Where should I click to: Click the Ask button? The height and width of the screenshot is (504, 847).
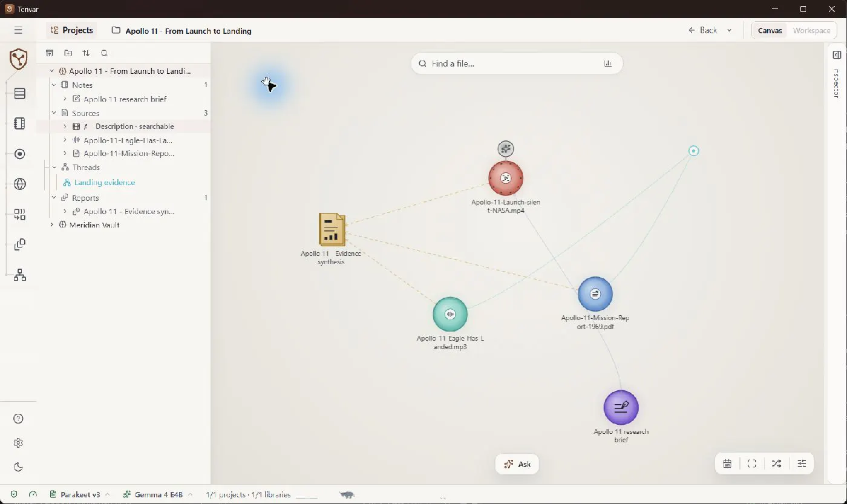tap(517, 464)
